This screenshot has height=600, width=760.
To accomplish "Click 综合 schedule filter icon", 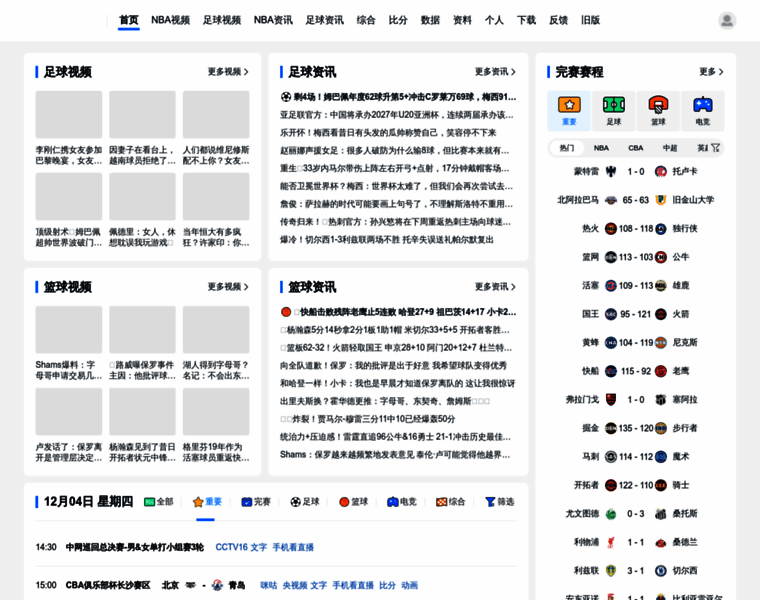I will pos(442,502).
